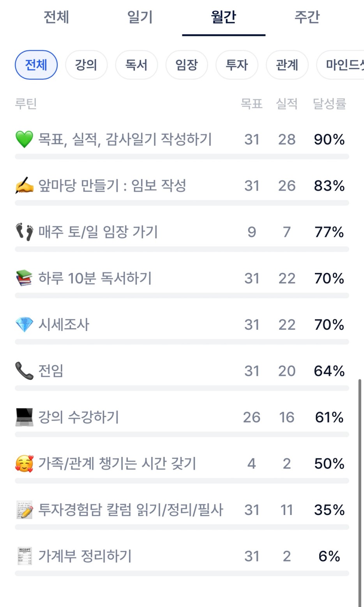
Task: Click the progress bar under 전임
Action: coord(182,388)
